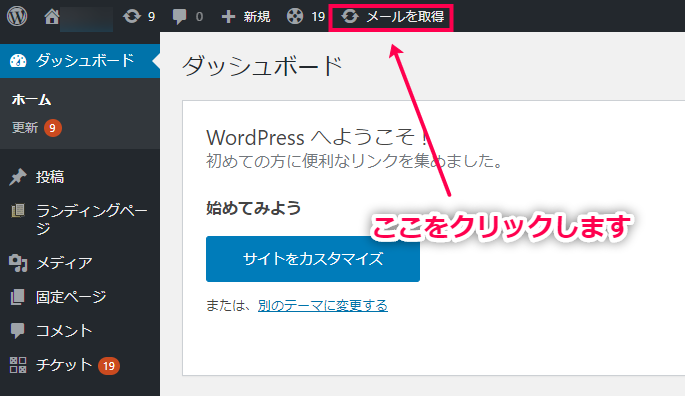
Task: Open チケット in the sidebar
Action: click(64, 365)
